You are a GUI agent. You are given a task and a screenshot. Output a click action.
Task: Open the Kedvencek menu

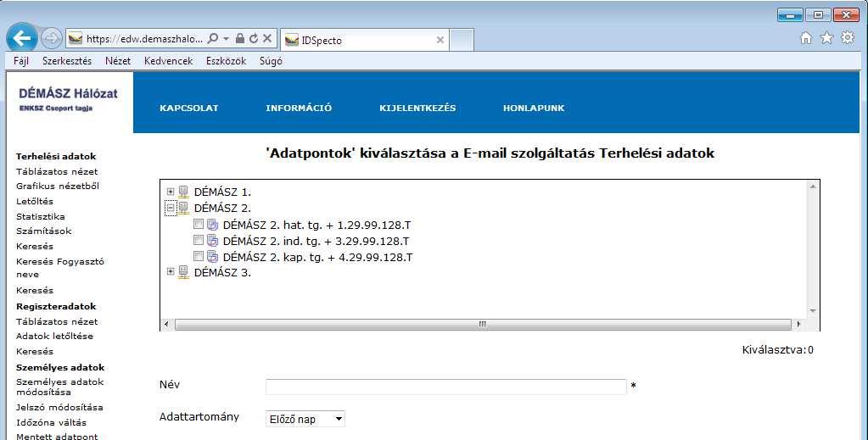(168, 61)
